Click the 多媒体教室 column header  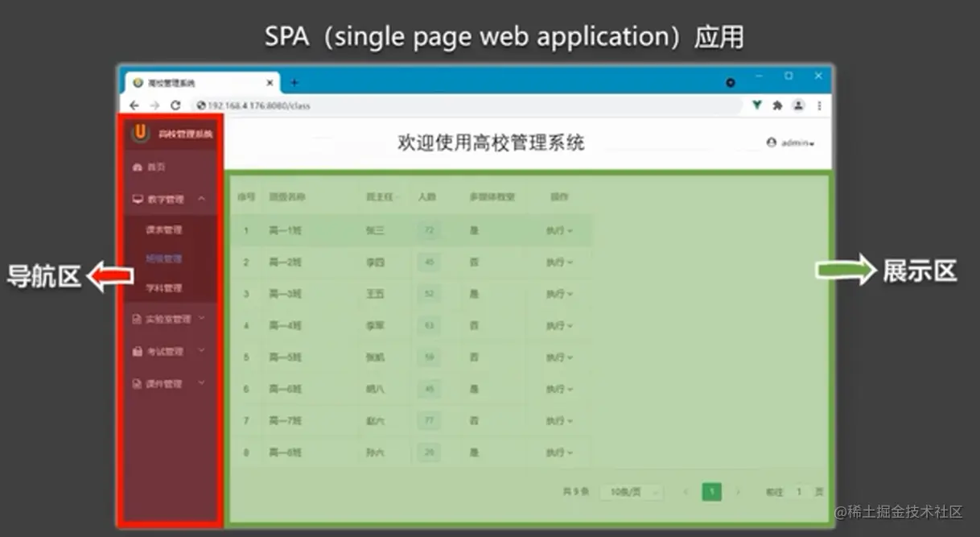pyautogui.click(x=492, y=196)
